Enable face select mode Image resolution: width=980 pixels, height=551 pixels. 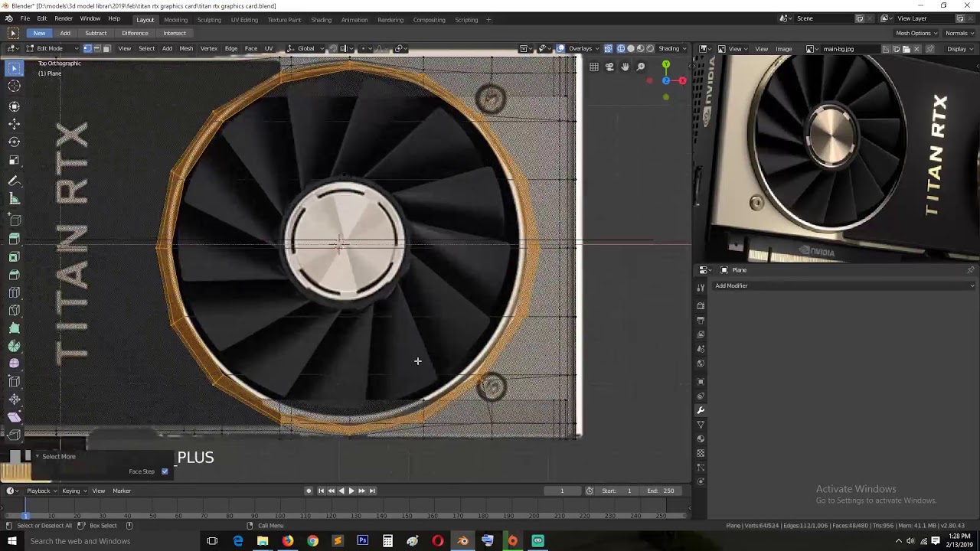pos(106,48)
